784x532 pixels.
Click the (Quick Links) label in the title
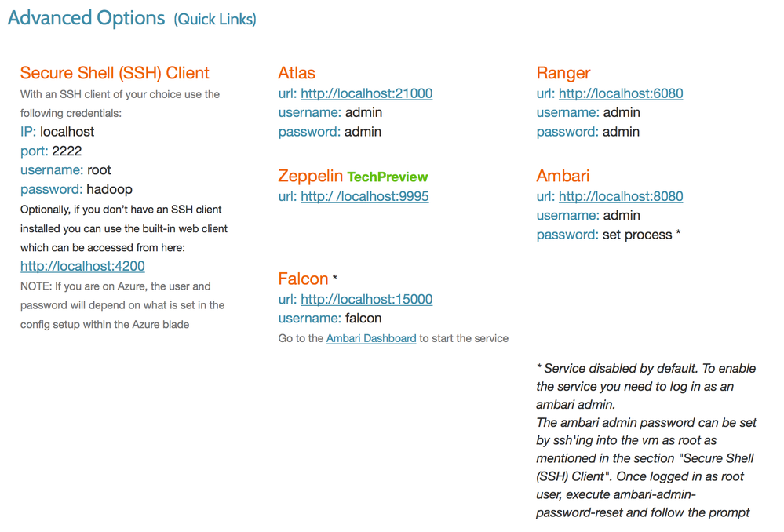tap(215, 20)
